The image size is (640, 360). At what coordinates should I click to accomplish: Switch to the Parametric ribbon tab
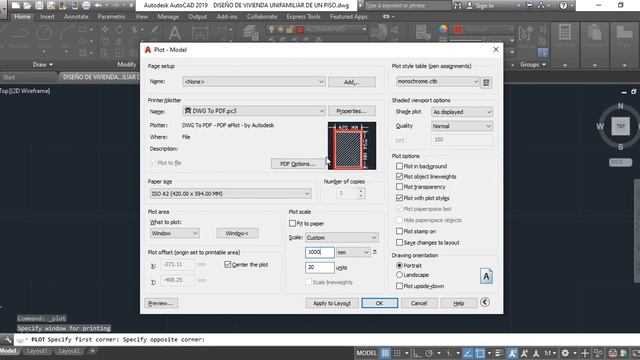(x=111, y=17)
